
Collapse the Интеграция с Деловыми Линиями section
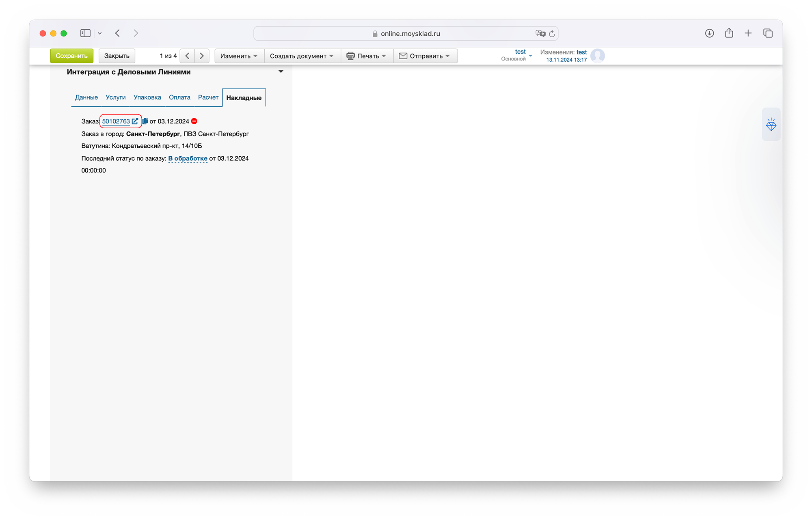(281, 71)
